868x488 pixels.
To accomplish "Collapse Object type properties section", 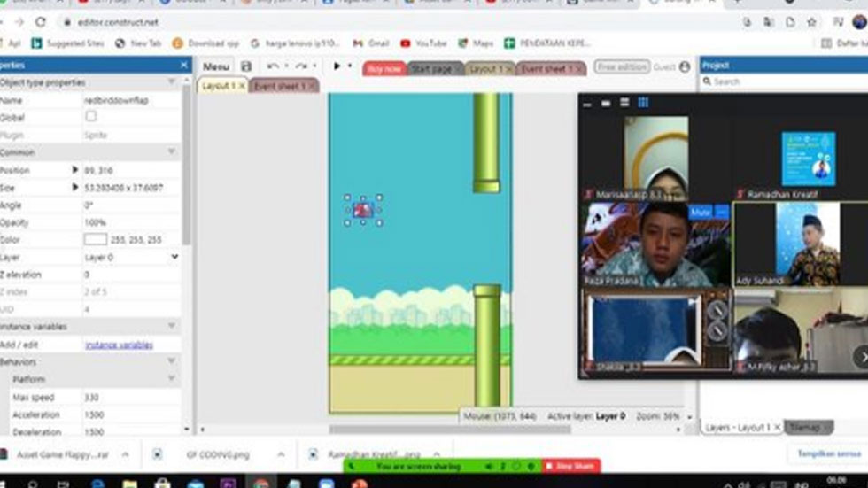I will coord(172,81).
